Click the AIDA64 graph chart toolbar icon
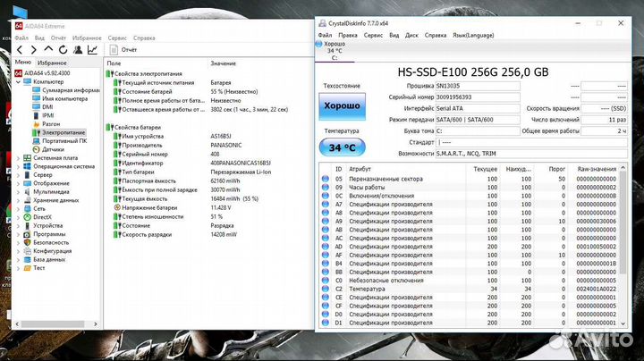 click(x=92, y=50)
